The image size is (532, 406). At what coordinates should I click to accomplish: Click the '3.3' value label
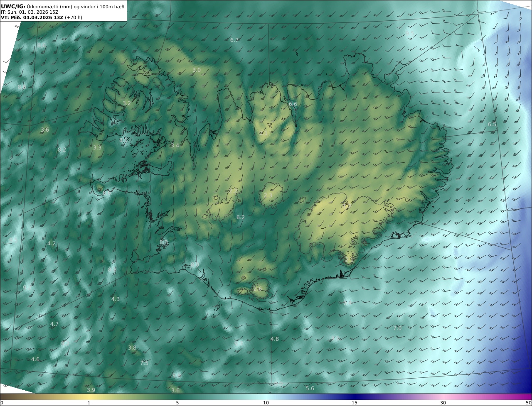pos(97,148)
